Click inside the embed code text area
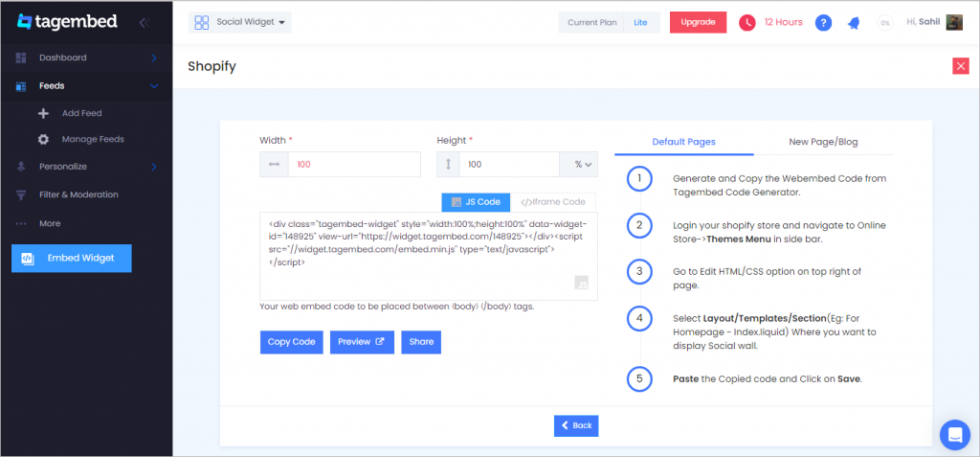The image size is (980, 457). [x=429, y=256]
